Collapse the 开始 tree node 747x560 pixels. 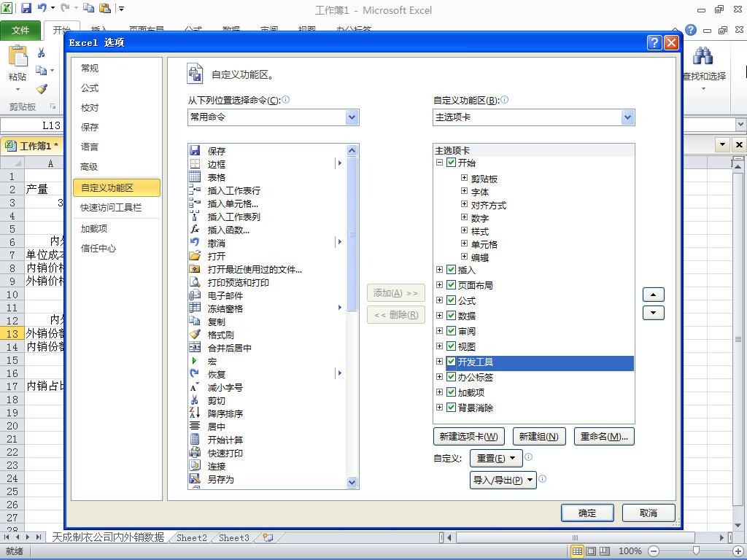(x=439, y=163)
